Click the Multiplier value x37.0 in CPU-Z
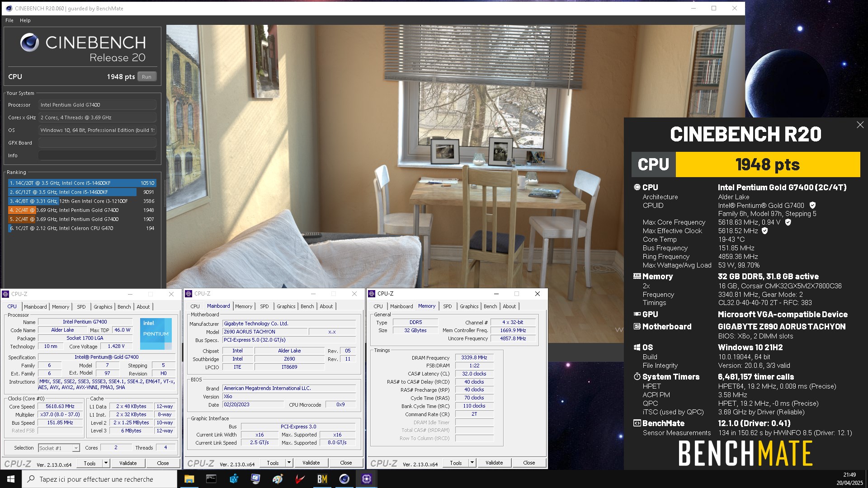Viewport: 868px width, 488px height. (x=60, y=414)
